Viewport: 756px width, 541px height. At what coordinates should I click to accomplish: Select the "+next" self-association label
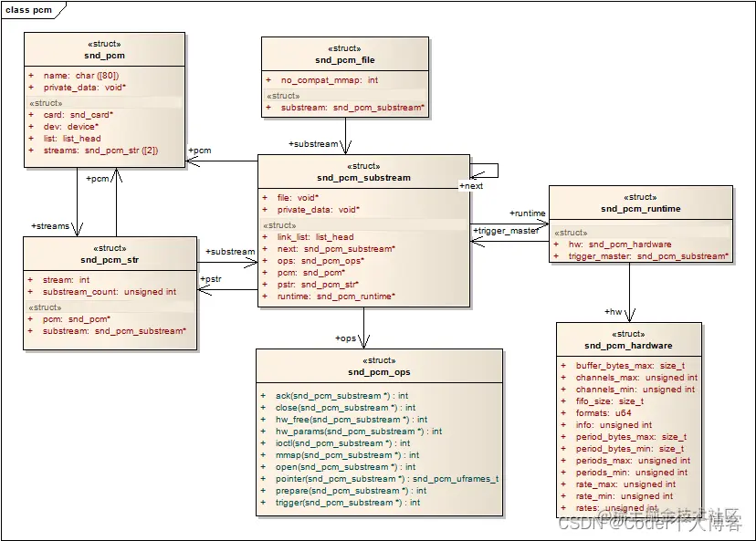point(471,186)
